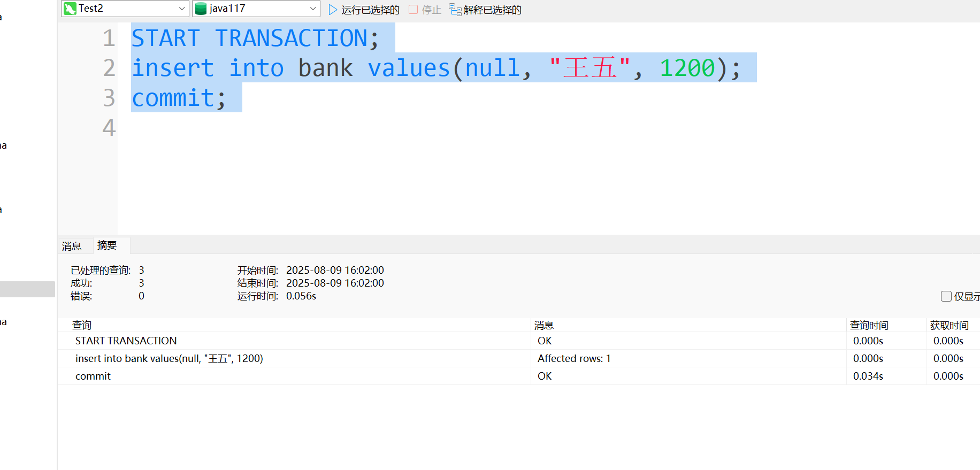
Task: Click the 运行时间 value 0.056s
Action: point(301,296)
